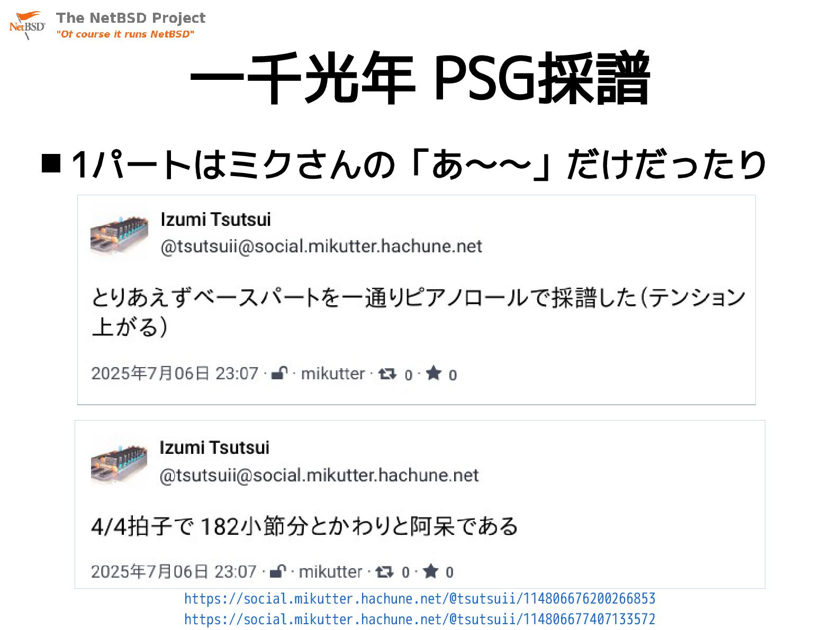The height and width of the screenshot is (630, 840).
Task: Click the mikutter client link in first post
Action: pos(333,373)
